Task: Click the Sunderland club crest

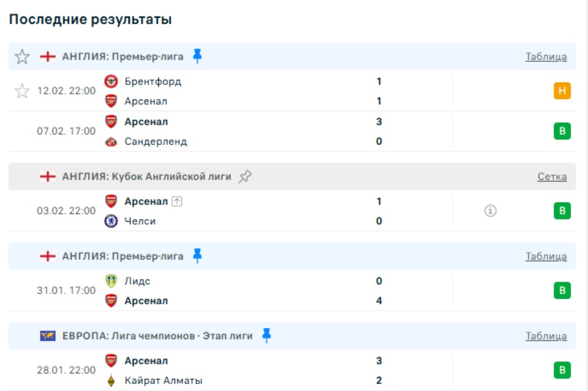Action: pos(111,141)
